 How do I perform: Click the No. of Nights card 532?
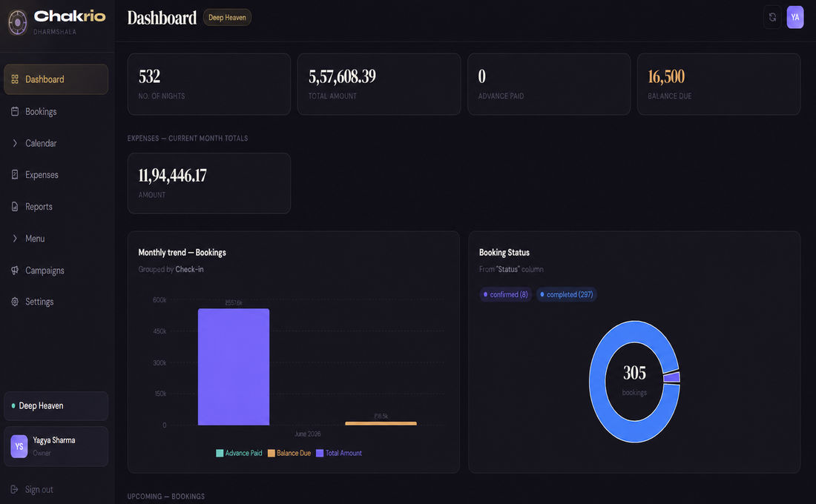tap(208, 84)
